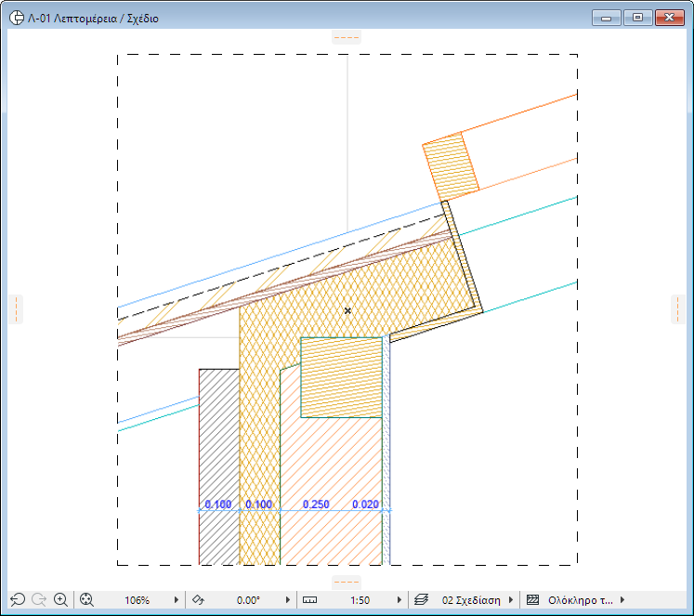Open the scale options arrow next to 1:50
The height and width of the screenshot is (616, 694).
pyautogui.click(x=399, y=599)
